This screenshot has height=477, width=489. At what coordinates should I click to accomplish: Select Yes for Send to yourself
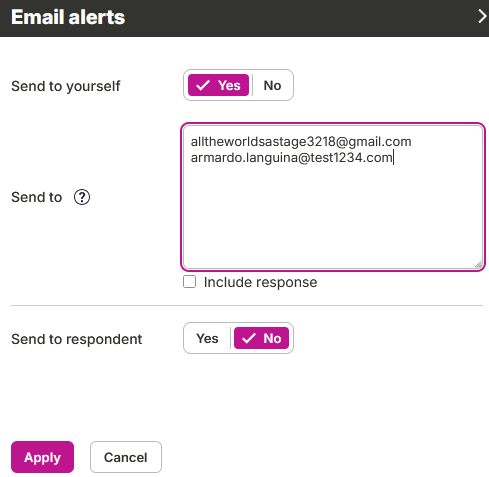pos(218,85)
